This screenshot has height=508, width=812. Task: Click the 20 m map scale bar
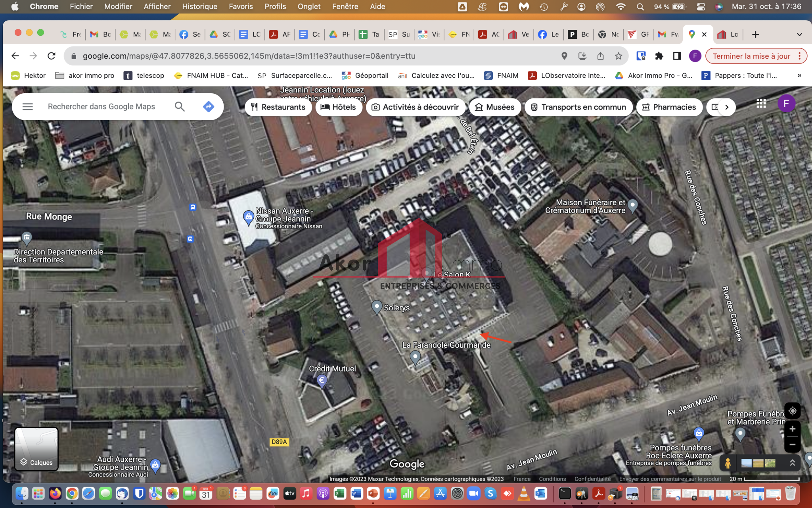click(x=764, y=479)
